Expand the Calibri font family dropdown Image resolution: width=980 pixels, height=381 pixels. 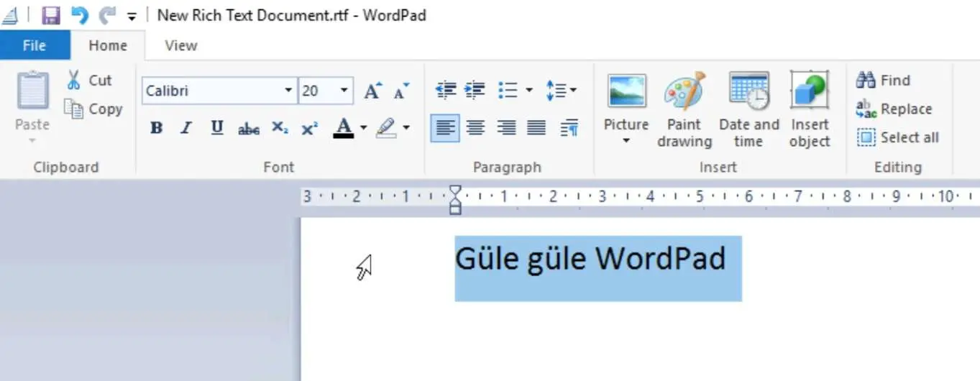coord(288,91)
